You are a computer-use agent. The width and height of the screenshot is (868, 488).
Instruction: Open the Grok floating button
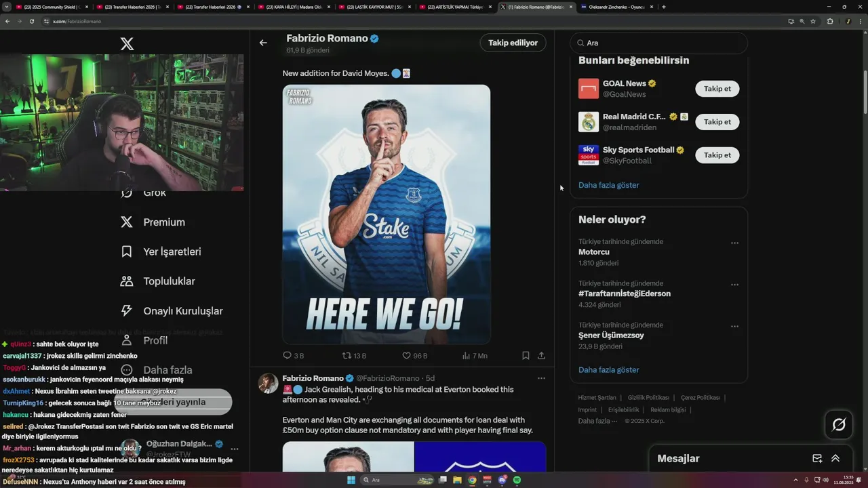click(x=839, y=425)
